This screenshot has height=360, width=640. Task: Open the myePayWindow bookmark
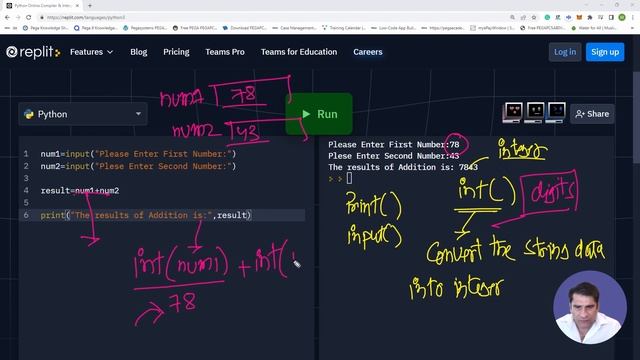tap(493, 28)
